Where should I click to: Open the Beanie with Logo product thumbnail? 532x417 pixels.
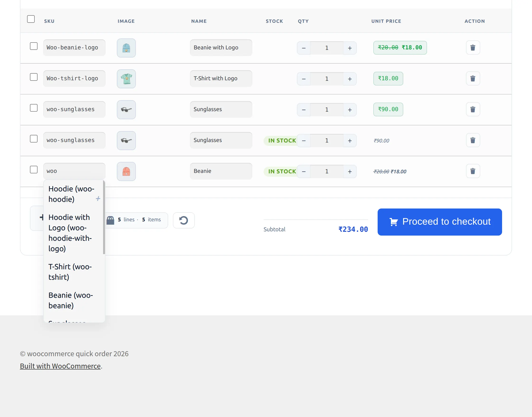[x=126, y=48]
